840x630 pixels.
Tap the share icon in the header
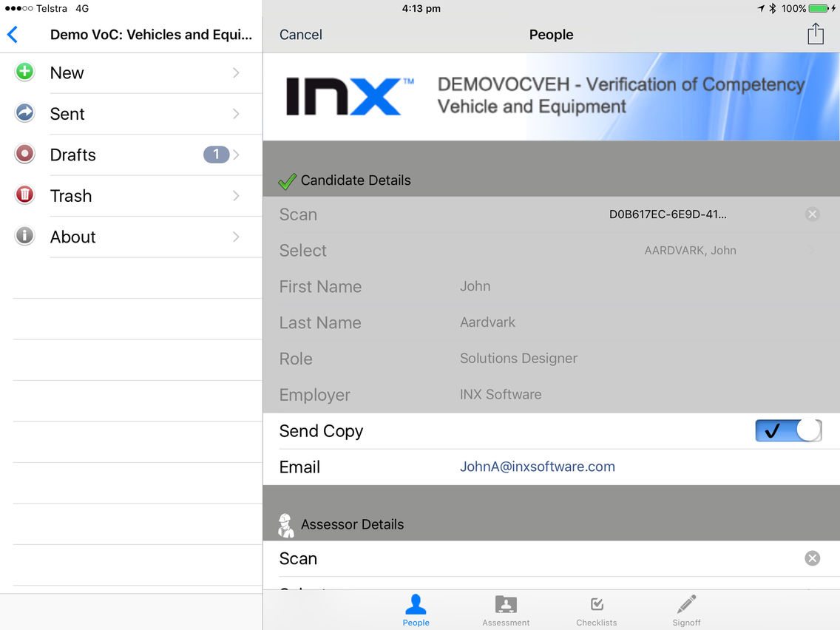pyautogui.click(x=816, y=34)
